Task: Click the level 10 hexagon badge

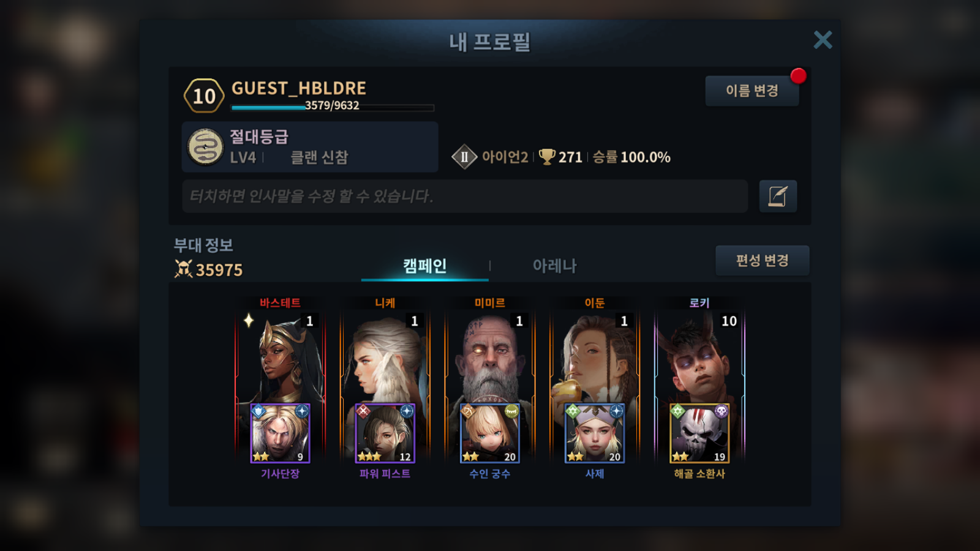Action: (x=204, y=96)
